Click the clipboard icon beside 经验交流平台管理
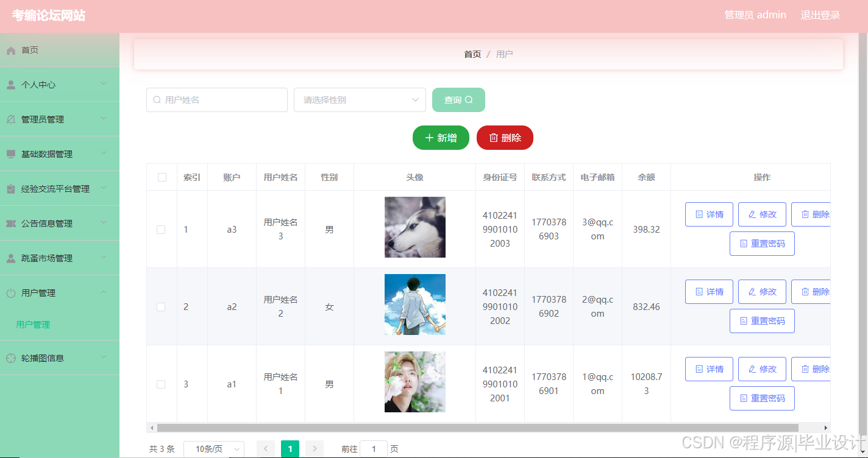The height and width of the screenshot is (458, 868). pyautogui.click(x=11, y=189)
